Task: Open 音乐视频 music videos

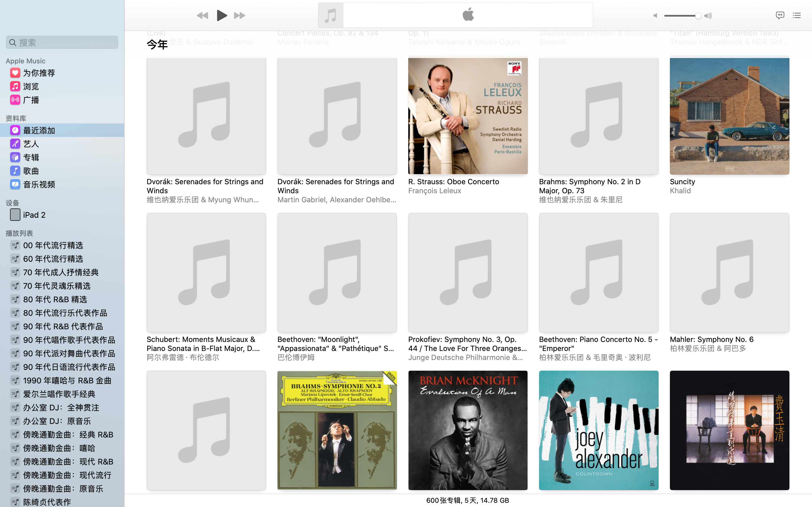Action: (x=39, y=184)
